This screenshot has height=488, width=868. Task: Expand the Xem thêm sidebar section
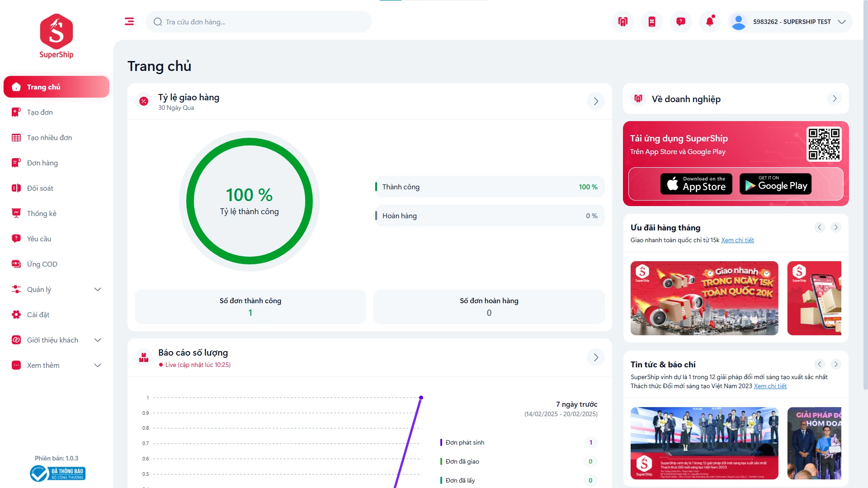pos(97,365)
